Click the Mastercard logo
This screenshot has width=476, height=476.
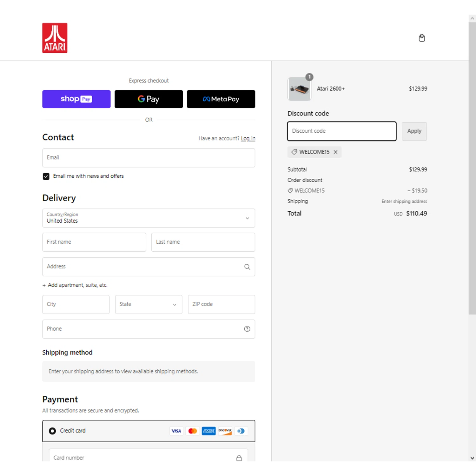coord(193,431)
